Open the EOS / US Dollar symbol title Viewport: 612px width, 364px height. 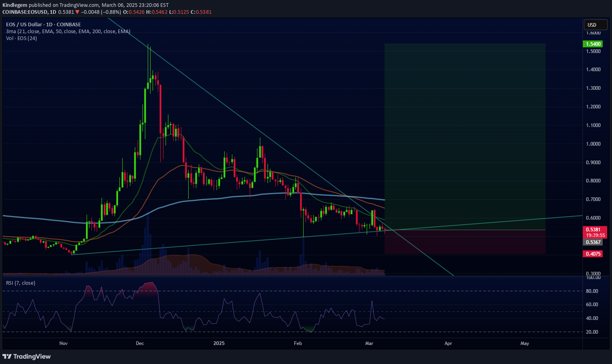pos(43,25)
